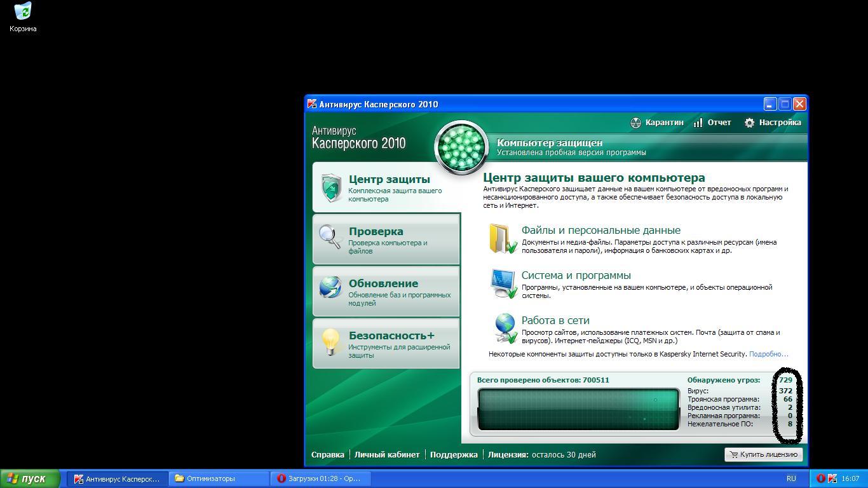Click the Kaspersky icon in the title bar

(x=311, y=104)
